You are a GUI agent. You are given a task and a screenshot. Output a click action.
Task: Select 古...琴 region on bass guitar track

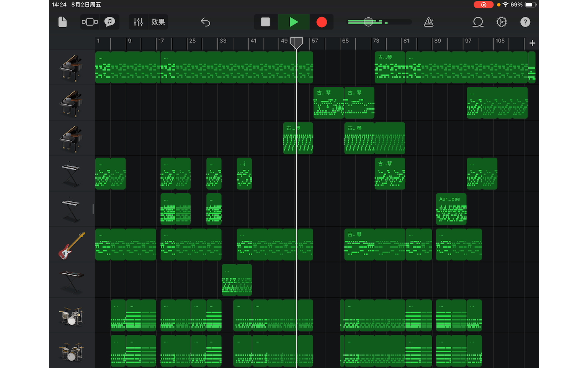(374, 245)
